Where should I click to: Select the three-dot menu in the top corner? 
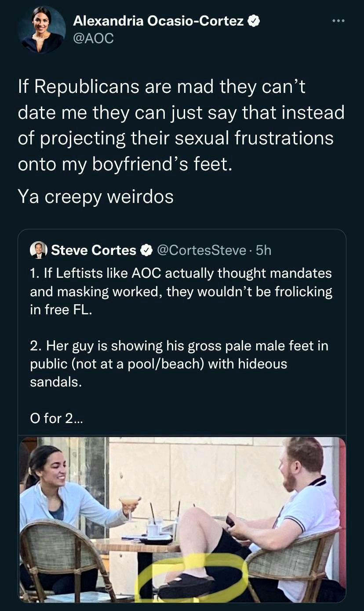pyautogui.click(x=339, y=21)
